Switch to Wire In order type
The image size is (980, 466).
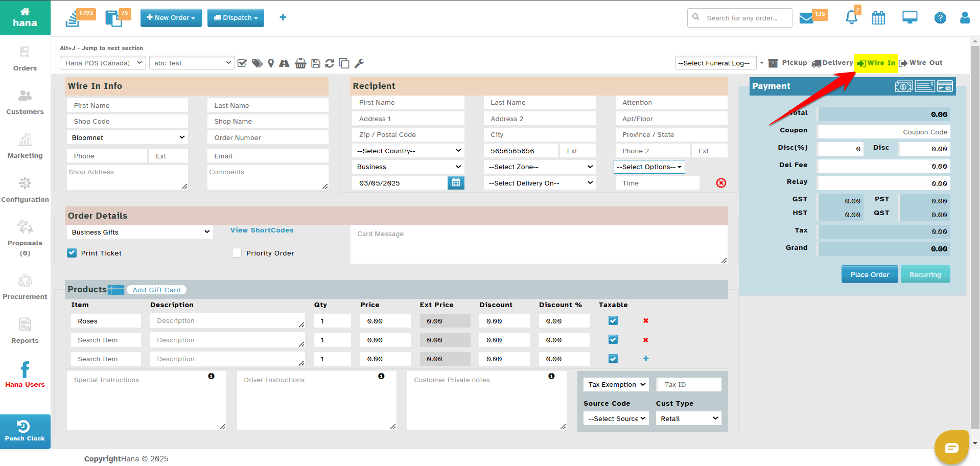pyautogui.click(x=876, y=63)
